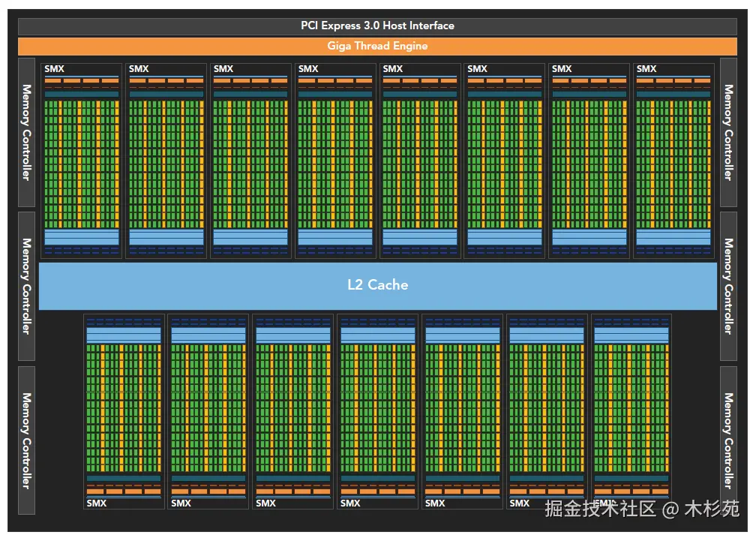Click the lower-right Memory Controller block
The height and width of the screenshot is (535, 756).
pyautogui.click(x=728, y=440)
